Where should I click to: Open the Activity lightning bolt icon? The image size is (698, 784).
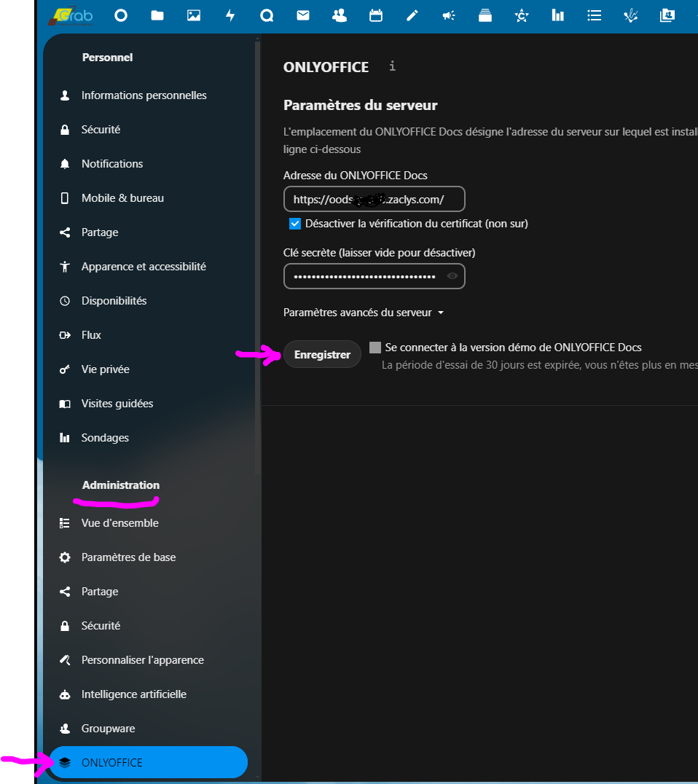point(230,15)
